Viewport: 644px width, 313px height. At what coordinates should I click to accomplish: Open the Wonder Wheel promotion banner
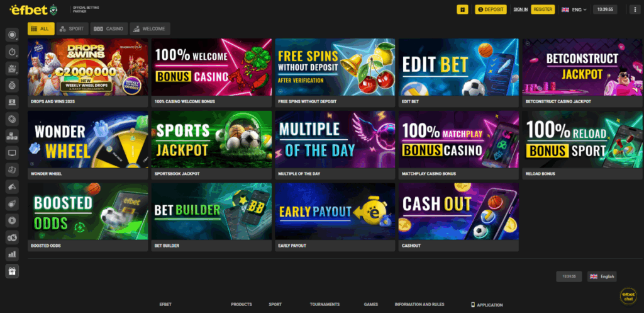[x=88, y=145]
